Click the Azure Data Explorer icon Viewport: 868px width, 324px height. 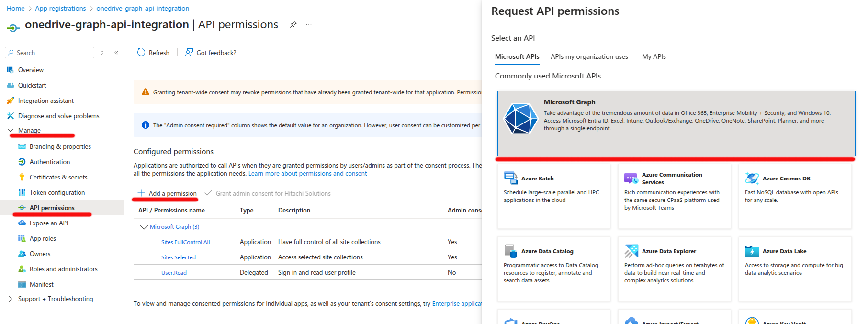coord(631,251)
